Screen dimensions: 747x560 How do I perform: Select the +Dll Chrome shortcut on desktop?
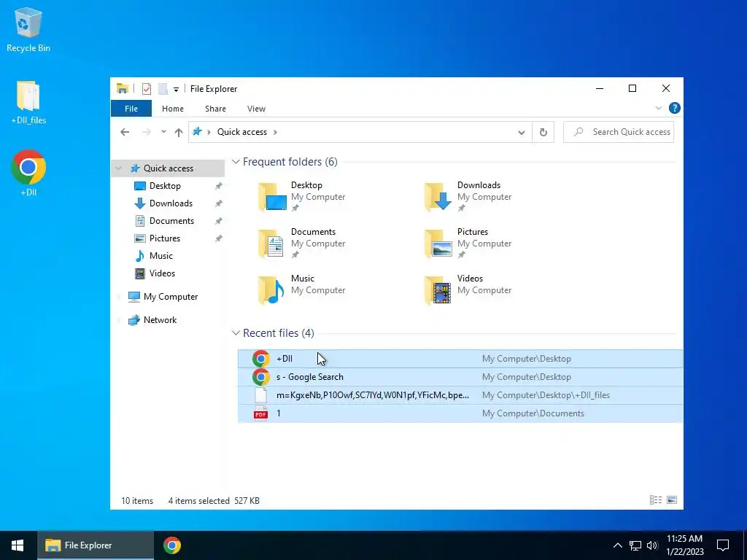coord(28,174)
